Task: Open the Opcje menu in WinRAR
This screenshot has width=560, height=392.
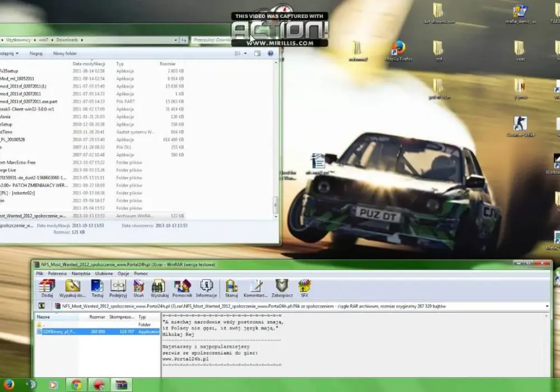Action: point(123,273)
